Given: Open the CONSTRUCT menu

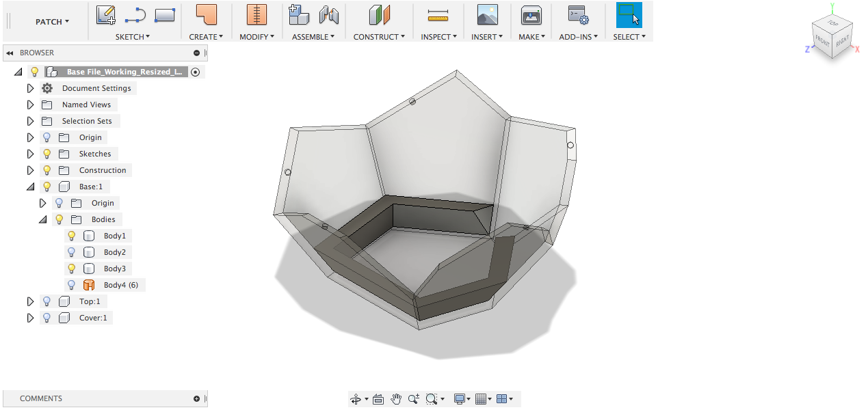Looking at the screenshot, I should point(379,37).
